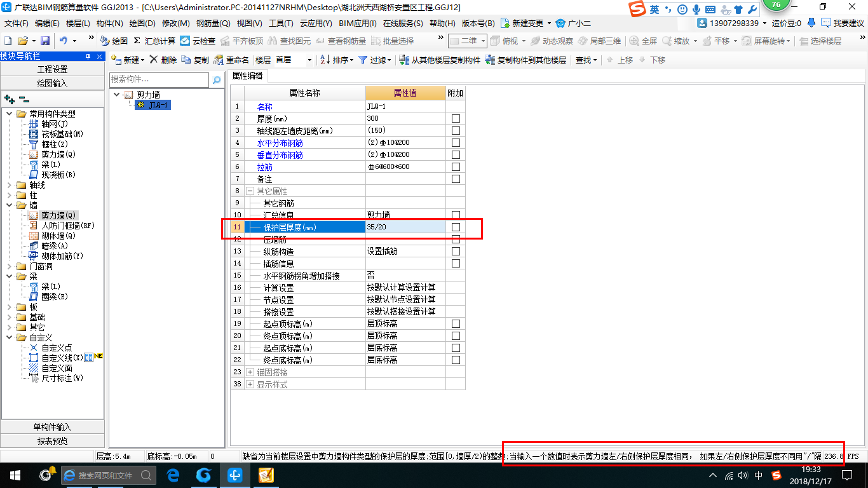Open the 文件(F) menu

(17, 23)
